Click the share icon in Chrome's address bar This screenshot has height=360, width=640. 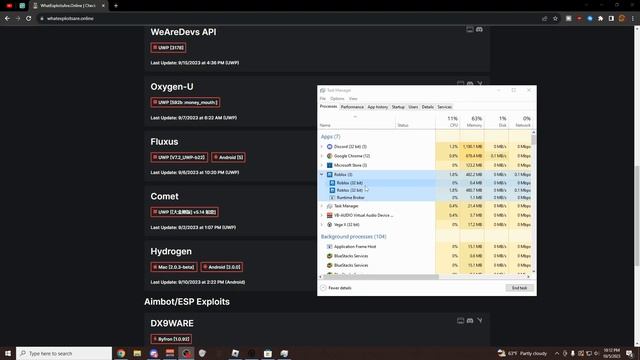click(x=544, y=18)
